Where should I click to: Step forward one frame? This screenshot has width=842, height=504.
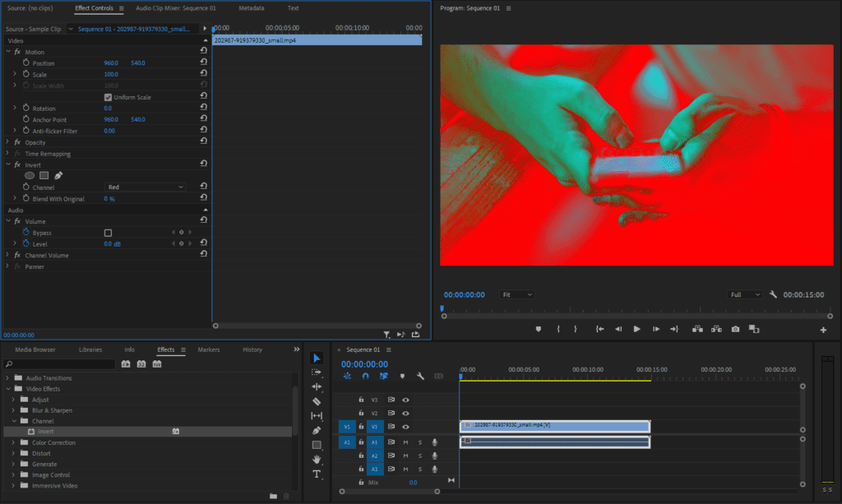tap(655, 329)
